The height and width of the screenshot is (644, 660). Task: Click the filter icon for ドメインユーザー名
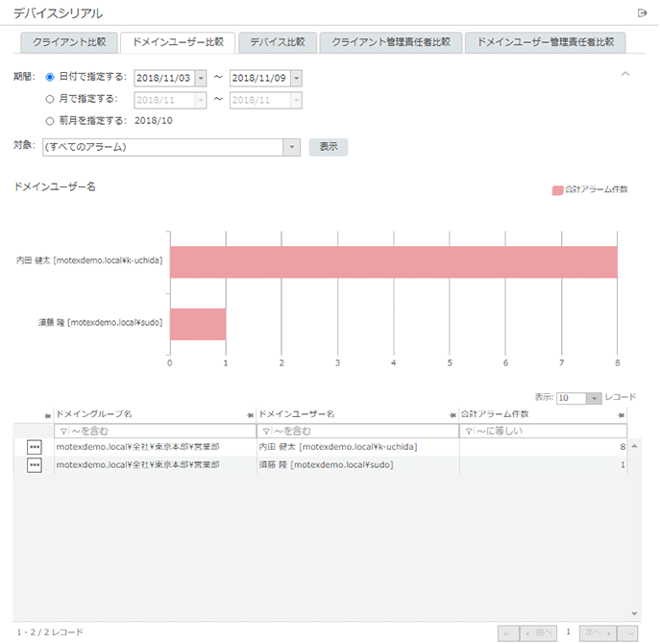(266, 431)
